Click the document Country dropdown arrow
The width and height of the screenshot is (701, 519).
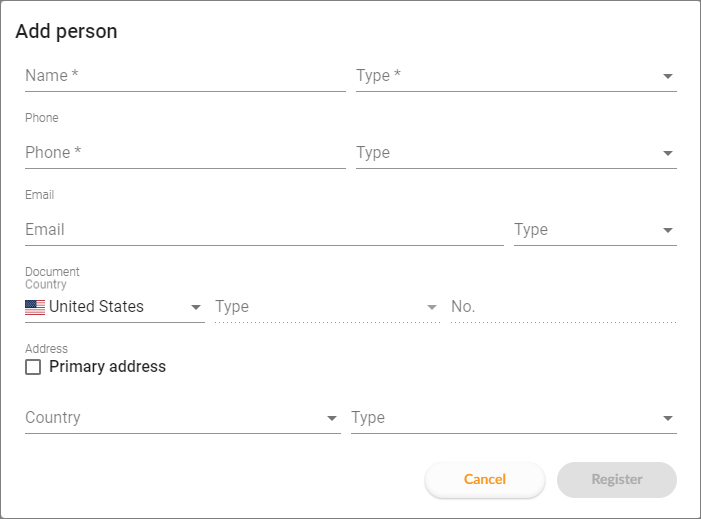click(x=195, y=307)
